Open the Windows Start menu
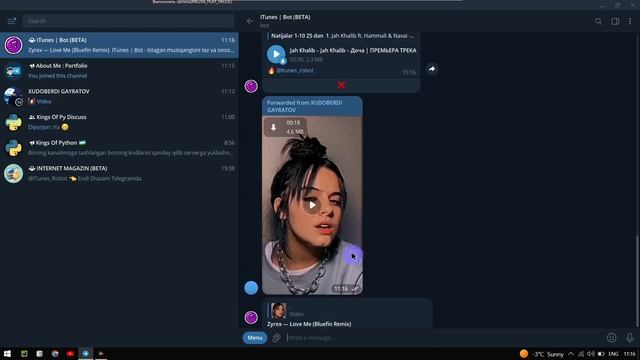 point(7,353)
